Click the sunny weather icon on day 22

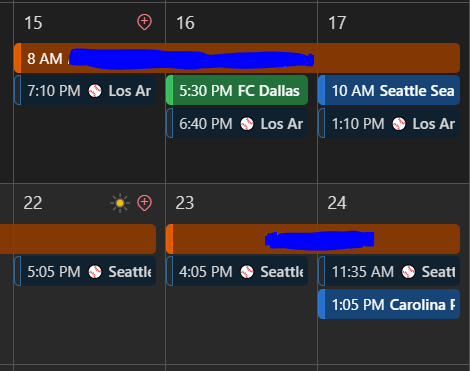click(x=120, y=203)
